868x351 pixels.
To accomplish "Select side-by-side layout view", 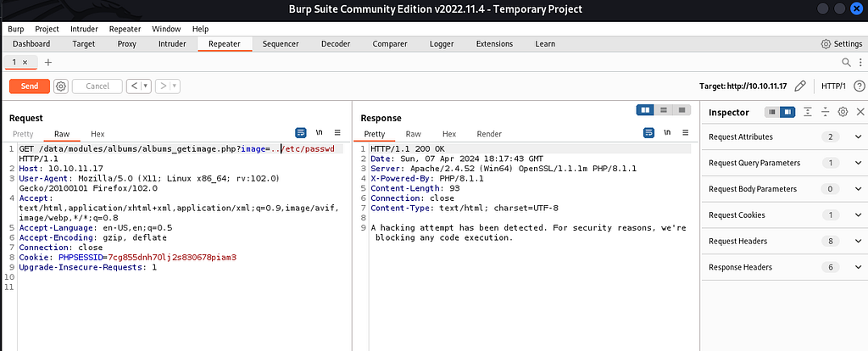I will tap(645, 110).
